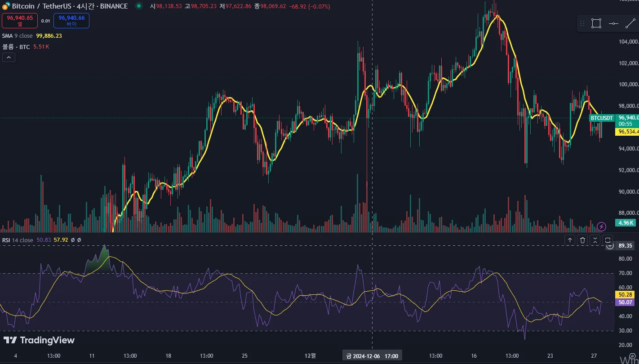Click the 98,069.62 close price value

(x=273, y=7)
